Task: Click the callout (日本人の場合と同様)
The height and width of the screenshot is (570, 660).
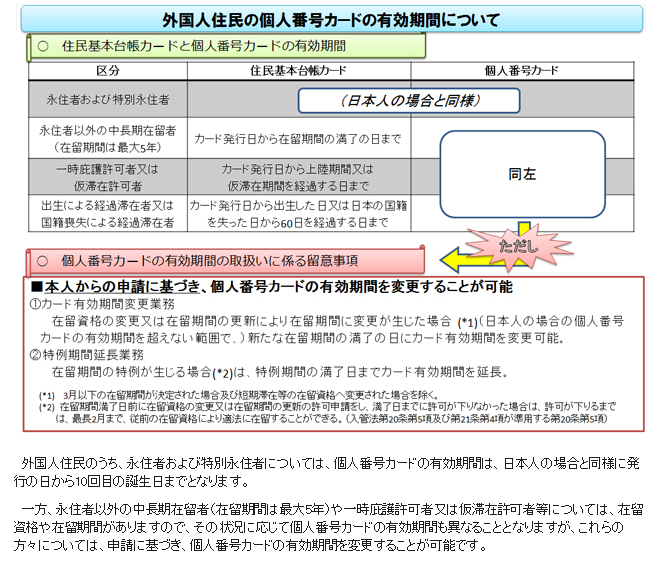Action: click(409, 101)
